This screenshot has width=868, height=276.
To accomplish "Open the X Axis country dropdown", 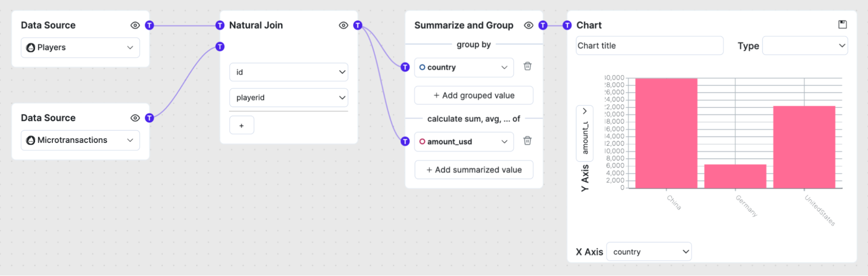I will [x=649, y=252].
